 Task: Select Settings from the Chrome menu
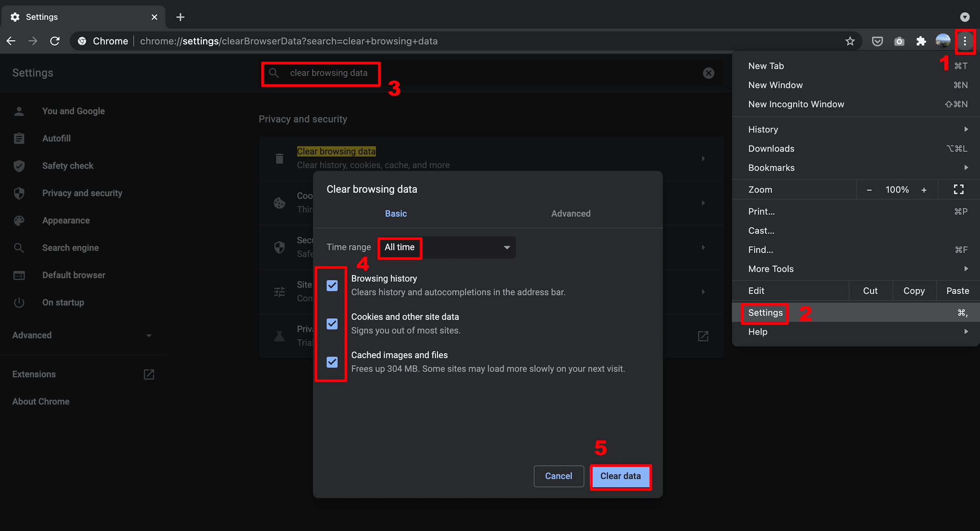click(x=765, y=312)
